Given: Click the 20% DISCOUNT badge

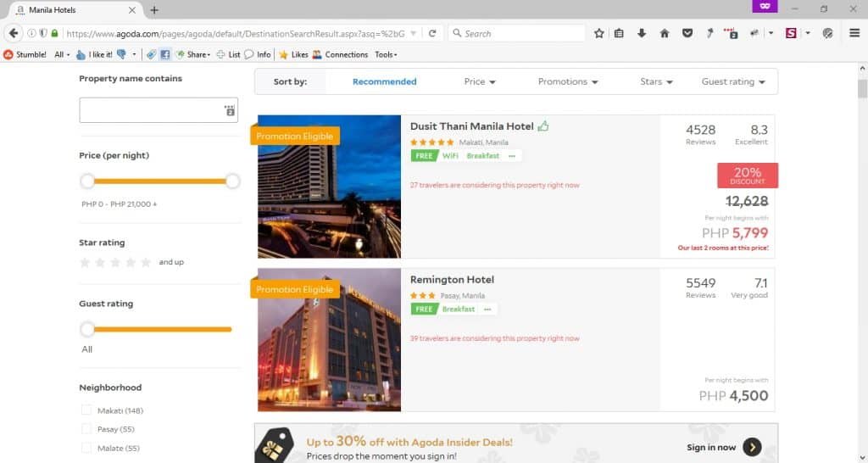Looking at the screenshot, I should tap(748, 176).
